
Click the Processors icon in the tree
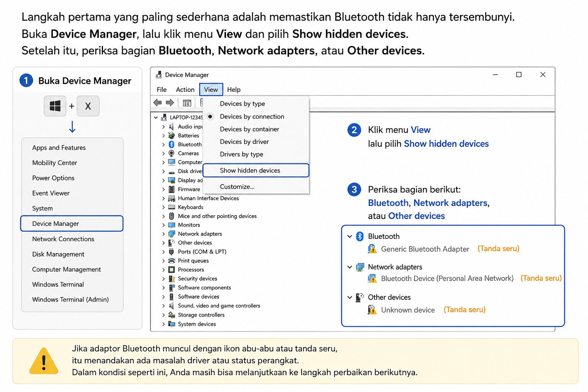[x=171, y=269]
